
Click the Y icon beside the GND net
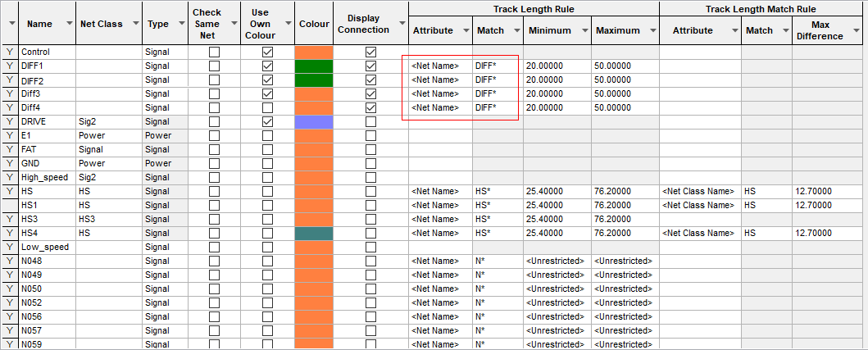pos(10,163)
